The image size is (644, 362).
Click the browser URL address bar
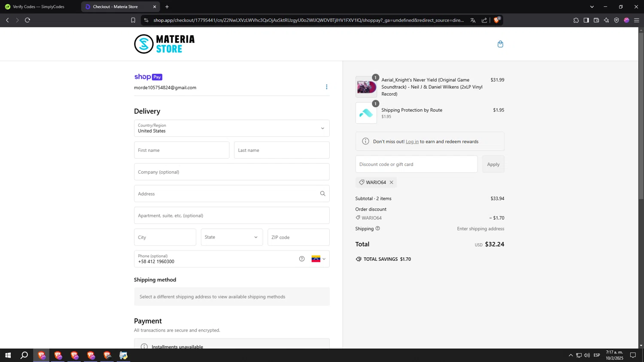pyautogui.click(x=308, y=20)
